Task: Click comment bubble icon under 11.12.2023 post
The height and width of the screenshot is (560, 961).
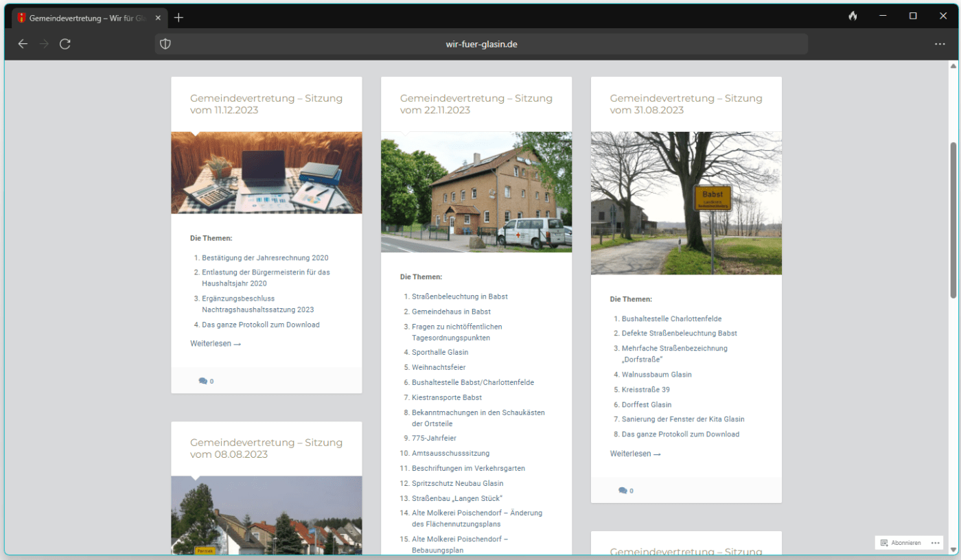Action: [202, 381]
